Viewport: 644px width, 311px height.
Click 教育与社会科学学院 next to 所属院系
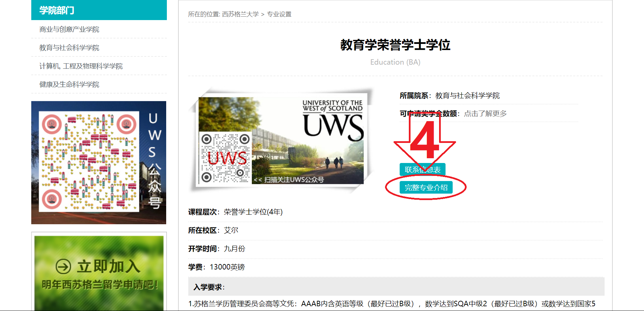pyautogui.click(x=467, y=96)
